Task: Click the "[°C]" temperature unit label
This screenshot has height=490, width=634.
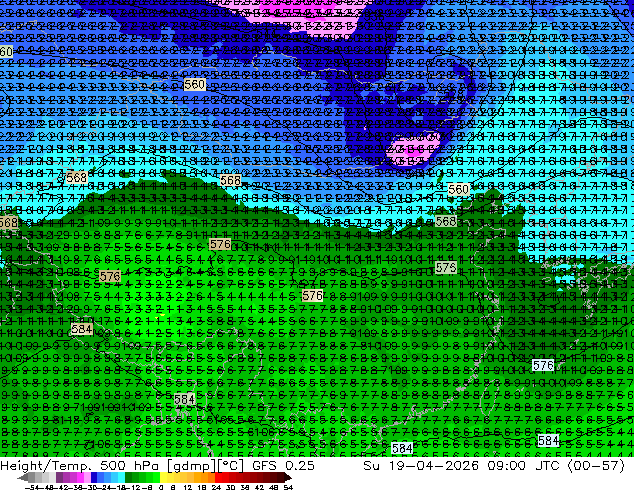Action: [230, 466]
